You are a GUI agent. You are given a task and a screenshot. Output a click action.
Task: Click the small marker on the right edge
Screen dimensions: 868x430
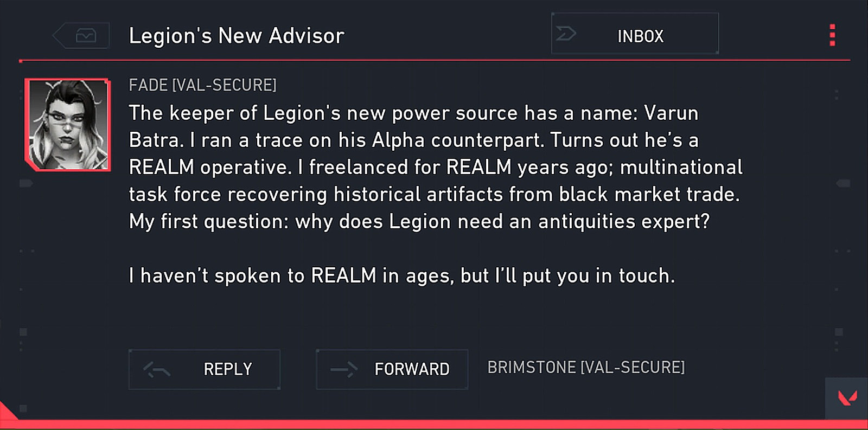click(x=843, y=183)
